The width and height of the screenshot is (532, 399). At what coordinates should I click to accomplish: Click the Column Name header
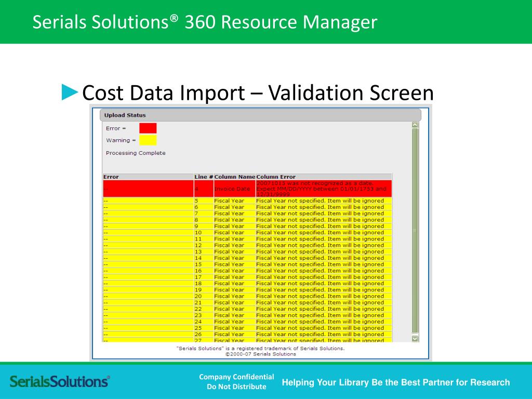(x=234, y=177)
